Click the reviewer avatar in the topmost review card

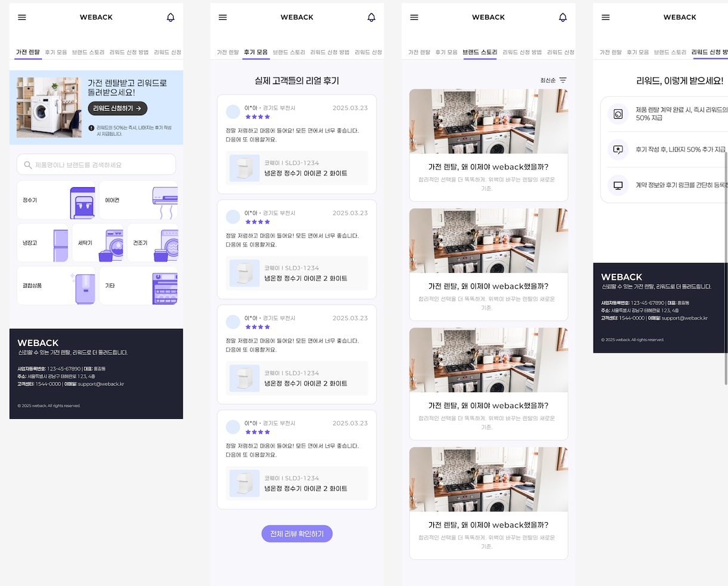233,112
